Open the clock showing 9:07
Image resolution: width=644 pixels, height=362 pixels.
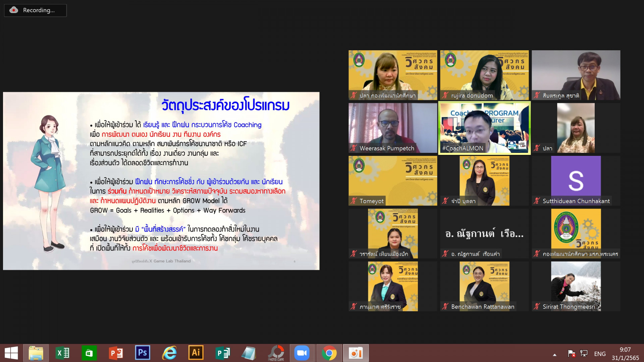[x=625, y=353]
